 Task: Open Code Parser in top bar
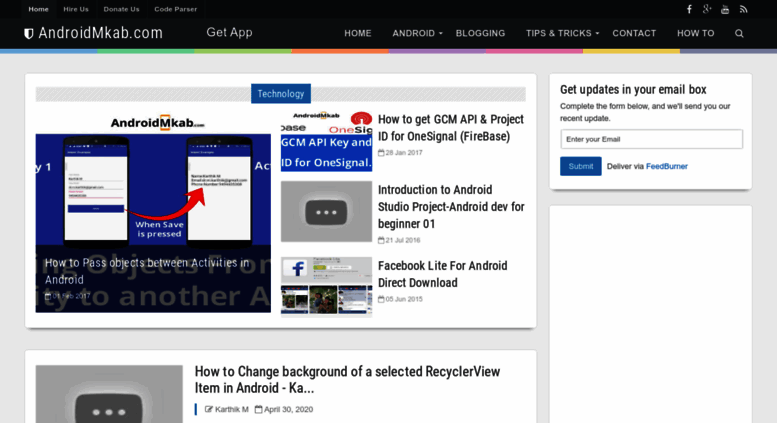[x=175, y=9]
